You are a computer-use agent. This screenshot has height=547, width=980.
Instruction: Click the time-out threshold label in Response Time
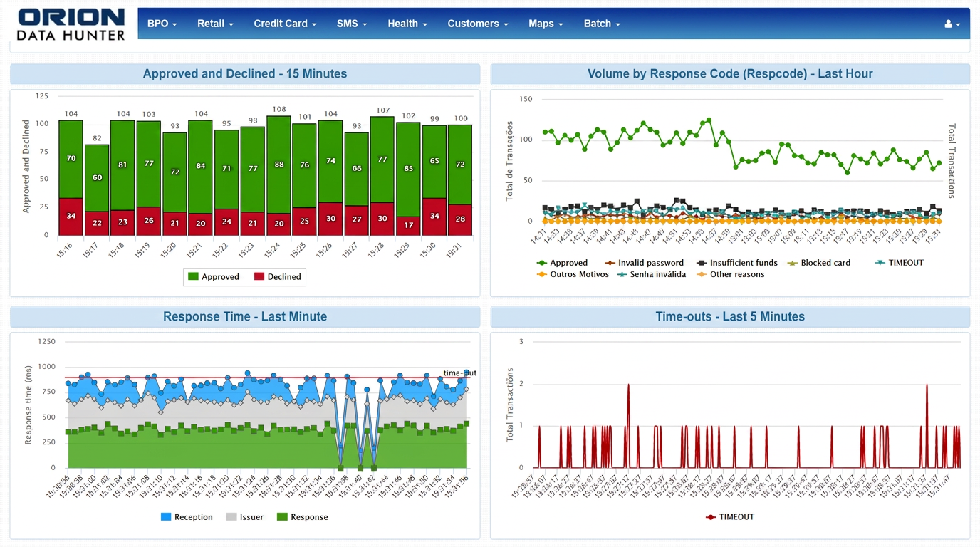[x=459, y=373]
